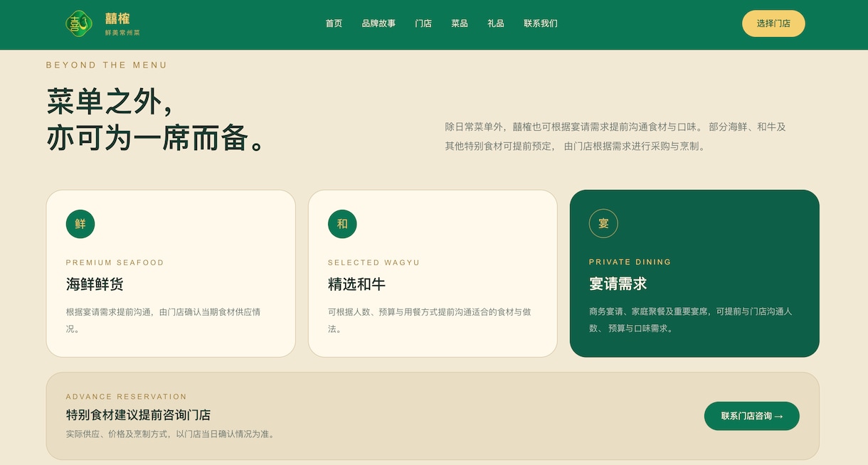Click the yellow 选择门店 button

773,23
